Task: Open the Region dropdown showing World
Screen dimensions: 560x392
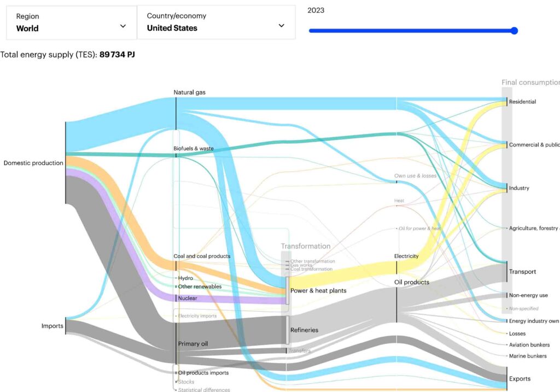Action: pos(71,23)
